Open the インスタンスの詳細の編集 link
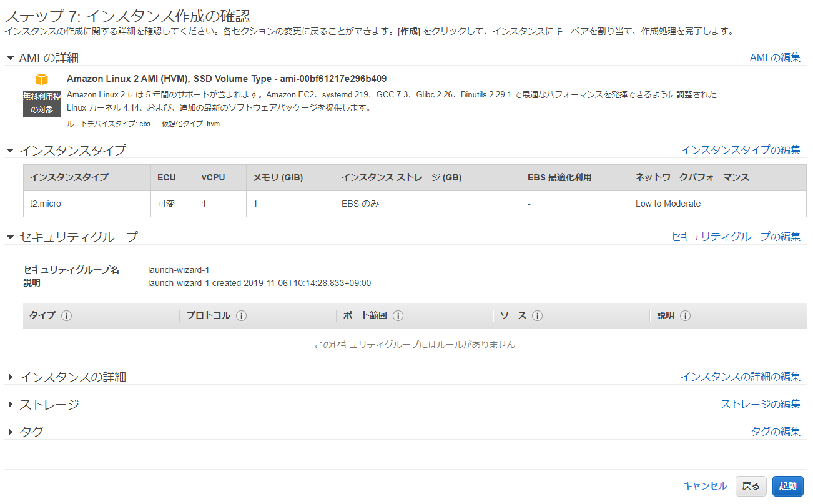 tap(741, 377)
